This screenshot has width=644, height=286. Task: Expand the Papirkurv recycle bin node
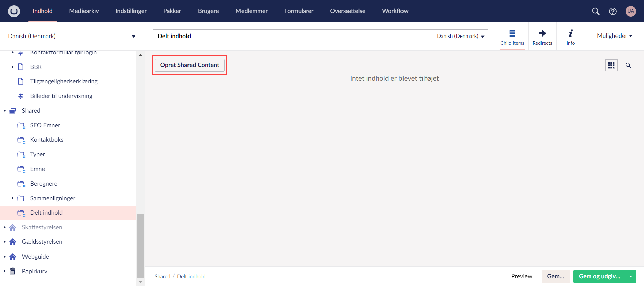click(5, 271)
